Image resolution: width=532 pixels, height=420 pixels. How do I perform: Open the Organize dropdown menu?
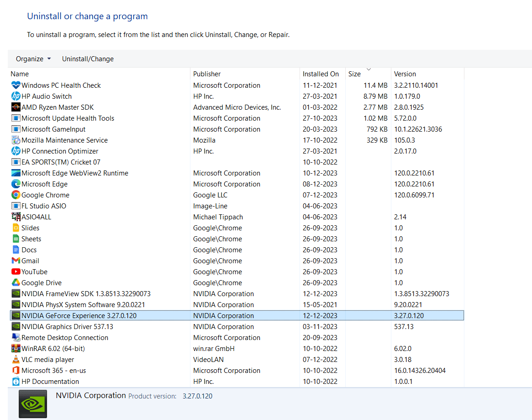[x=33, y=58]
